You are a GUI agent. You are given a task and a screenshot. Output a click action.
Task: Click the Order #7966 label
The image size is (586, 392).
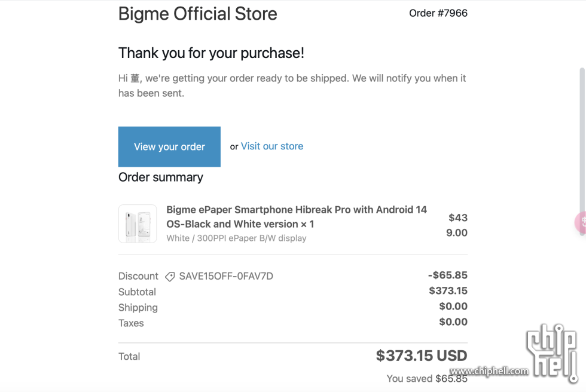(x=438, y=13)
